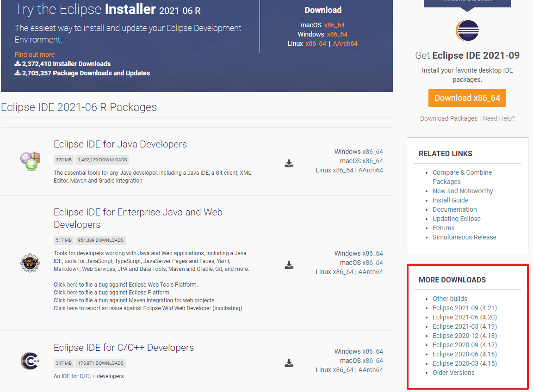
Task: Open Eclipse 2021-09 (4.21) link
Action: tap(465, 308)
